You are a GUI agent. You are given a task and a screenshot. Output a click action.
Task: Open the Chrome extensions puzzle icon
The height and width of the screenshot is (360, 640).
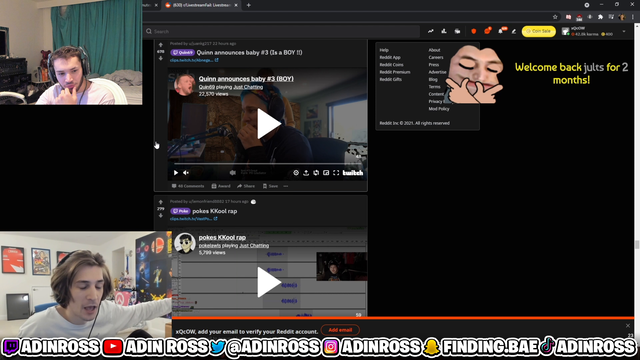pyautogui.click(x=600, y=17)
